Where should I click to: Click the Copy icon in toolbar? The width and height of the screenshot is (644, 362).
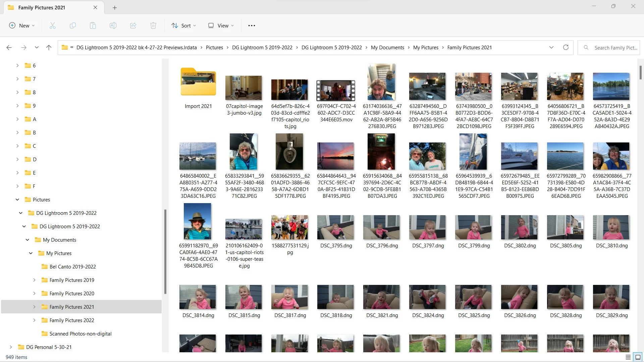73,25
